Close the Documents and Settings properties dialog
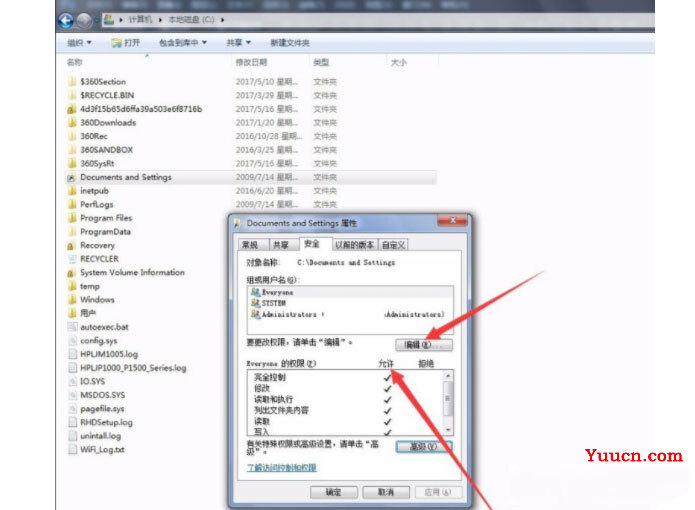The image size is (695, 510). pyautogui.click(x=453, y=220)
